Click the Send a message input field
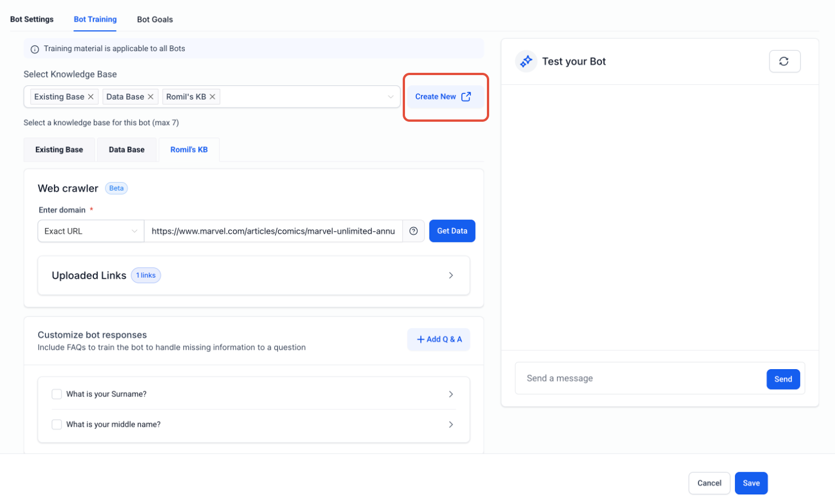This screenshot has width=835, height=504. (641, 378)
